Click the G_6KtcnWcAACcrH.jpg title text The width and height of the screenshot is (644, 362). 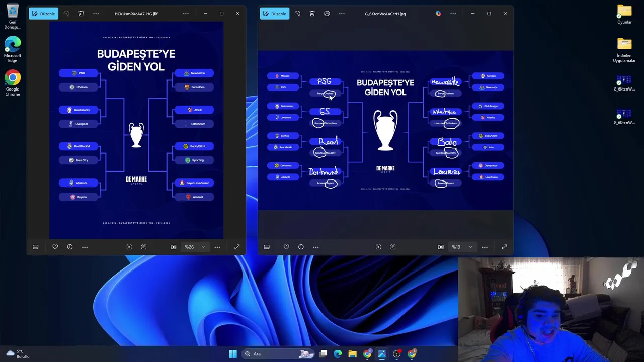point(385,14)
